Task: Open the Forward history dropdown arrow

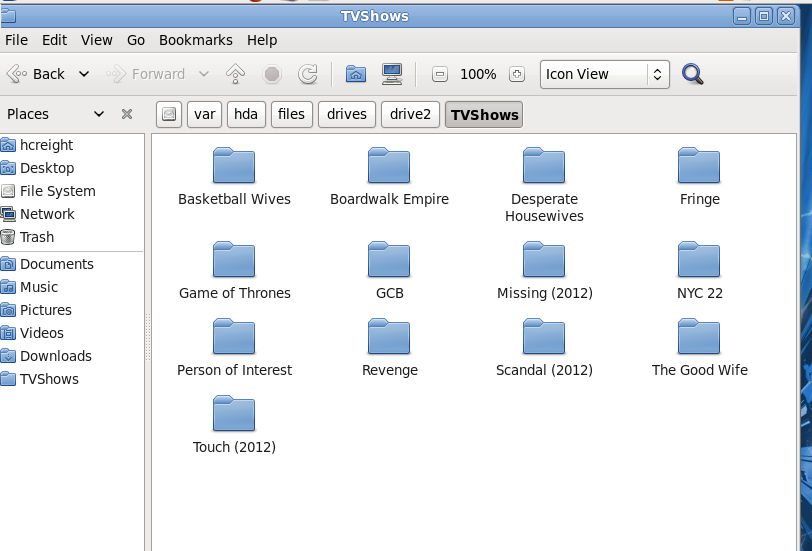Action: pos(204,75)
